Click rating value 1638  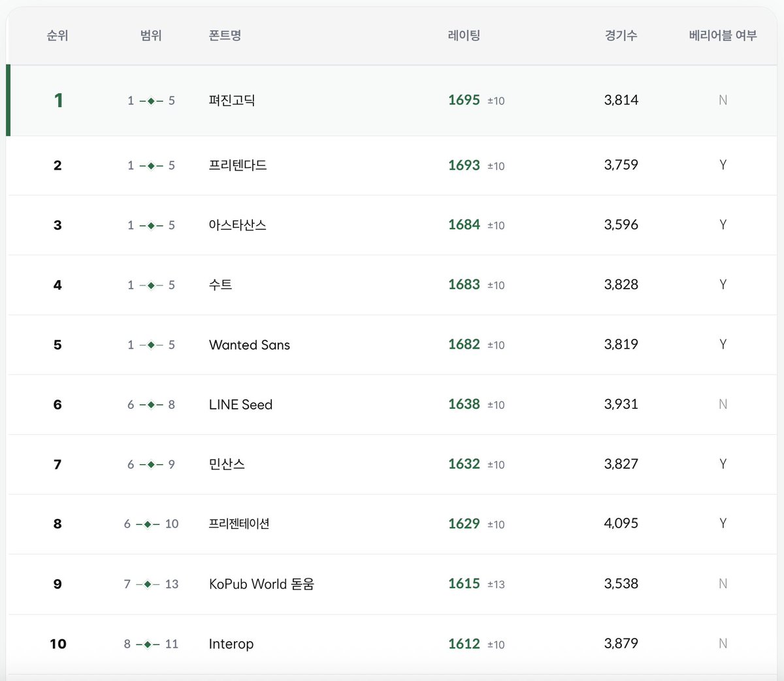click(464, 404)
